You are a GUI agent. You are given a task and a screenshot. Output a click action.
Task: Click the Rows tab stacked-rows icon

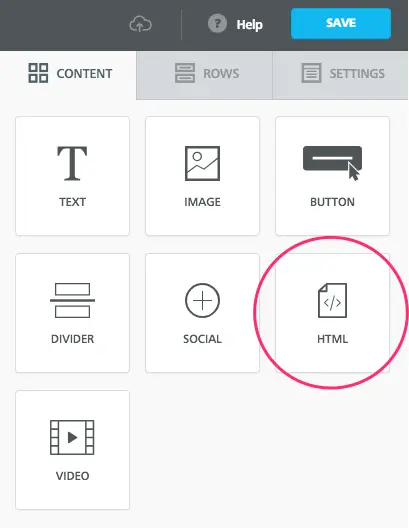pos(185,73)
